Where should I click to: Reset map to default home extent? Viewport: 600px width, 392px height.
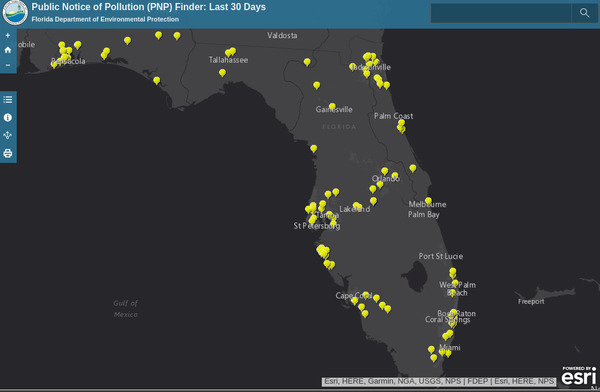click(x=8, y=50)
